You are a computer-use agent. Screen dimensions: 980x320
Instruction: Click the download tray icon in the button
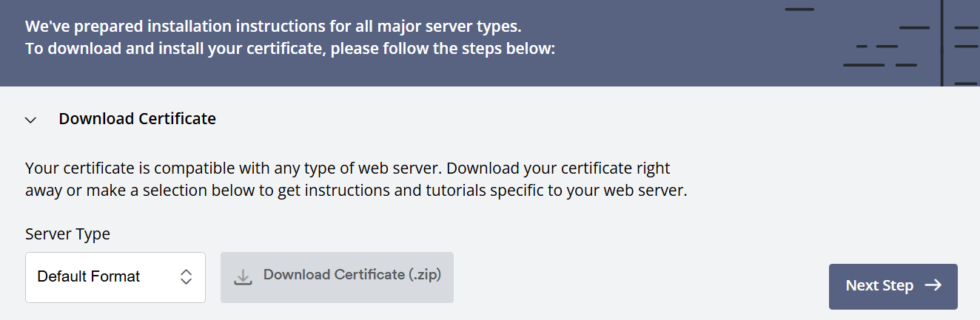(243, 277)
